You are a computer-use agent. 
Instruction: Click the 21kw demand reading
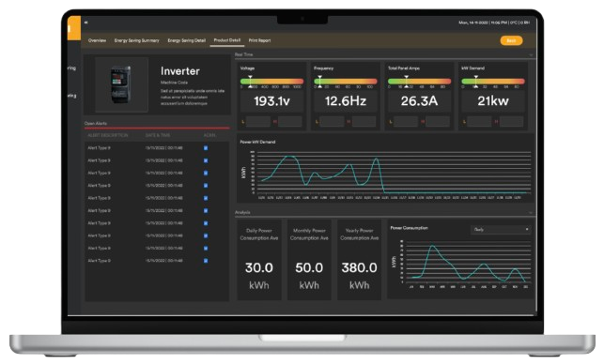click(x=493, y=101)
